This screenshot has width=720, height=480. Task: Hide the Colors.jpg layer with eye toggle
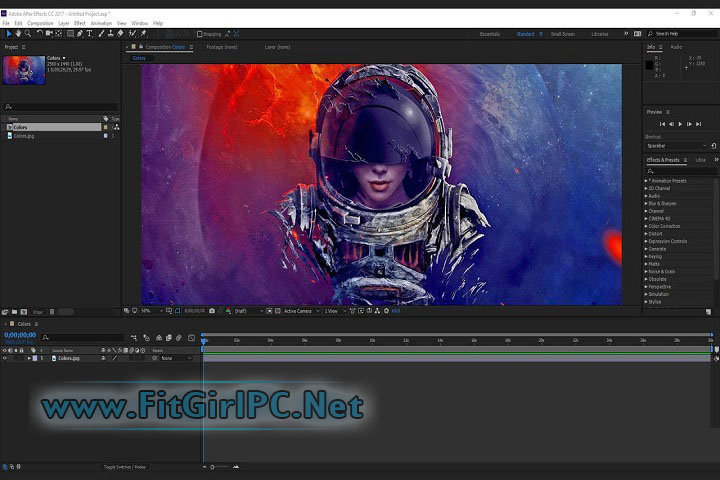pyautogui.click(x=4, y=358)
